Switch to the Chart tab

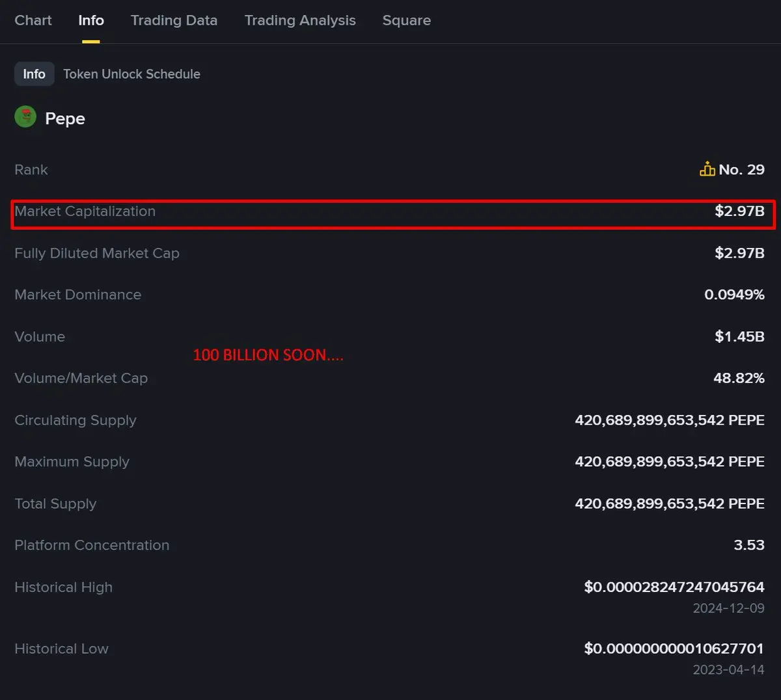(33, 20)
